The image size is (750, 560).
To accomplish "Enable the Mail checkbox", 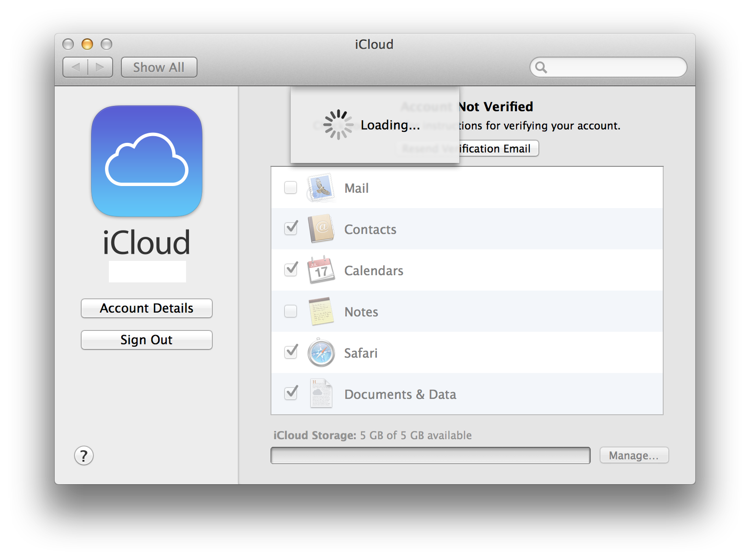I will coord(291,187).
